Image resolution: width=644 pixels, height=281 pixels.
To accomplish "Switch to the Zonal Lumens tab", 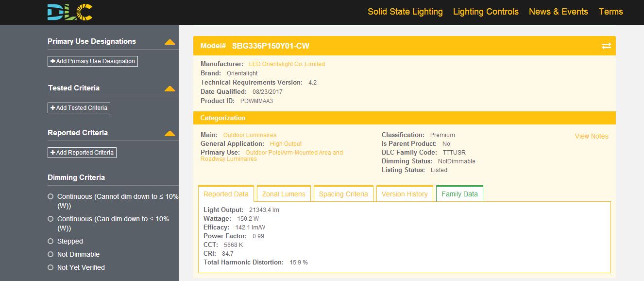I will 284,194.
